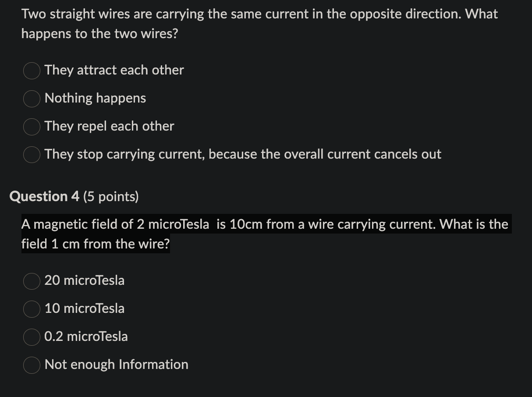Click the highlighted magnetic field question text

tap(265, 234)
